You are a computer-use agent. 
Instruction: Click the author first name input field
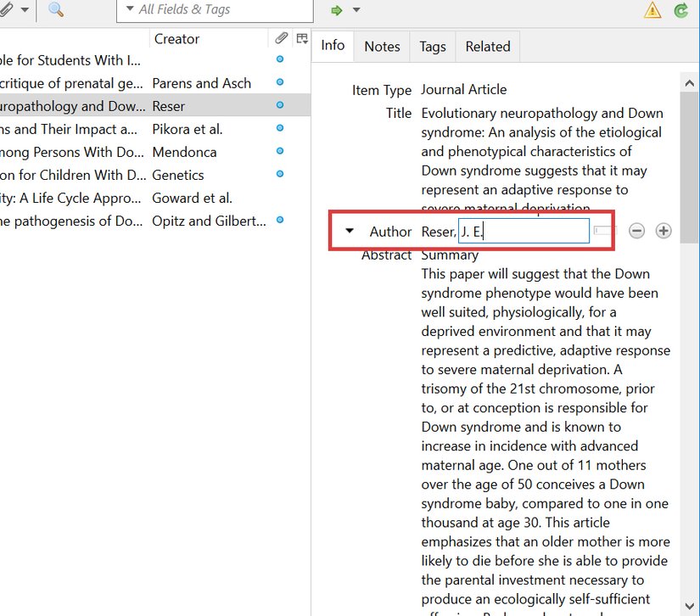[524, 231]
